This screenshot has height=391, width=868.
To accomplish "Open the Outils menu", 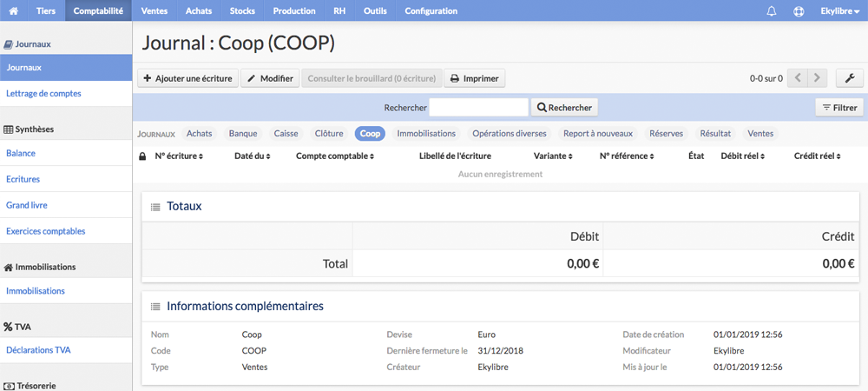I will coord(375,10).
